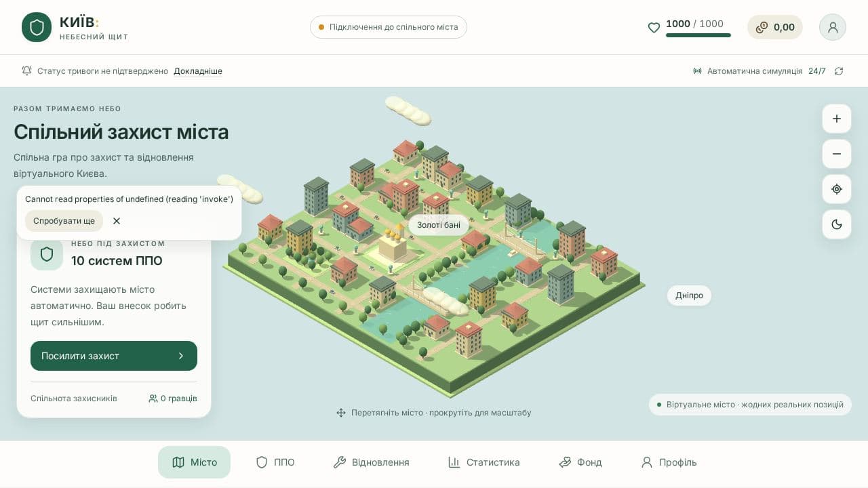Open the Відновлення tab
Screen dimensions: 868x488
click(x=371, y=462)
